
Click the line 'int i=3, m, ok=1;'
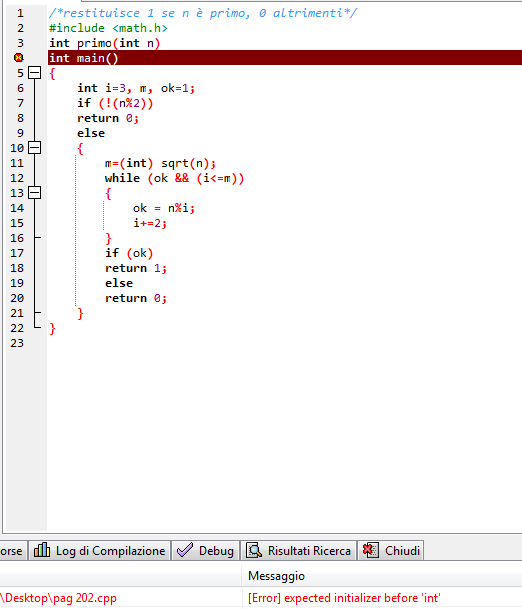click(x=136, y=88)
